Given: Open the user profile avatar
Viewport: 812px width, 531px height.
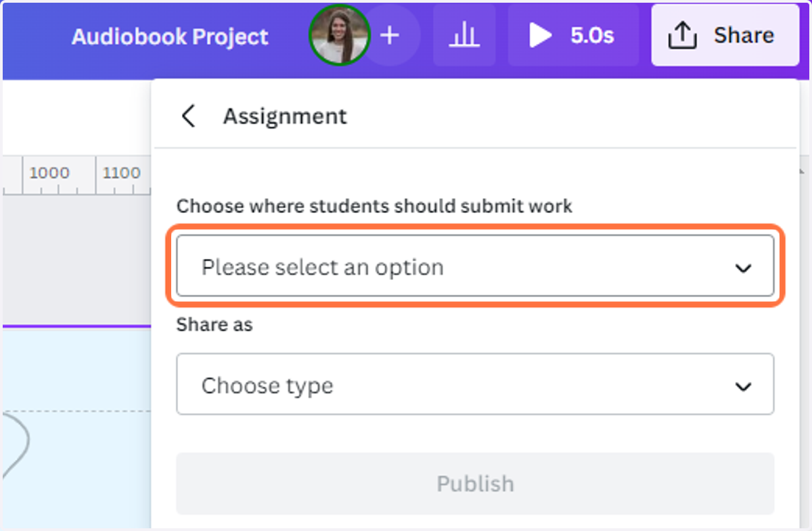Looking at the screenshot, I should pyautogui.click(x=339, y=35).
